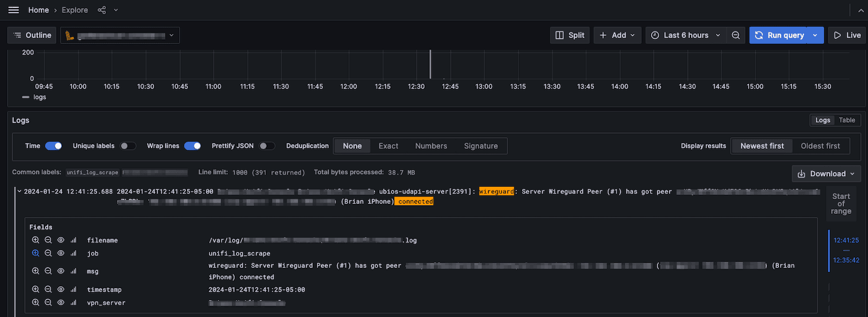Show ad-hoc statistics for job field
Image resolution: width=868 pixels, height=317 pixels.
click(x=73, y=253)
